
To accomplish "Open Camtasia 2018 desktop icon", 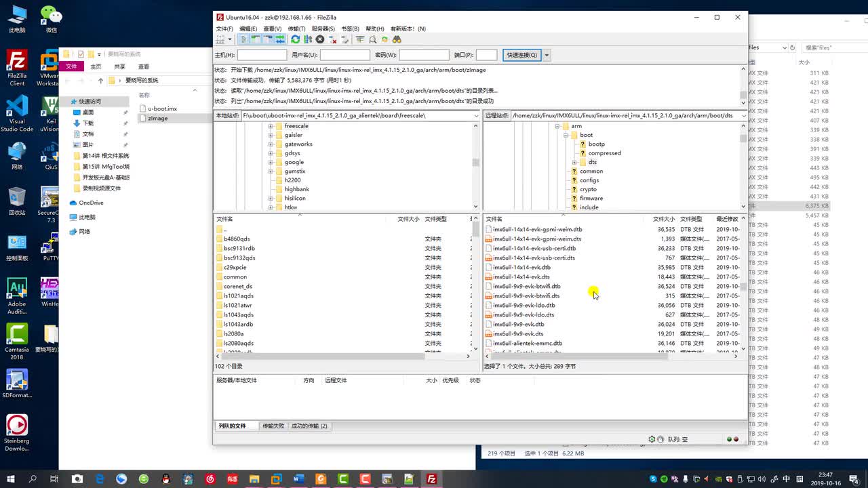I will pos(17,342).
